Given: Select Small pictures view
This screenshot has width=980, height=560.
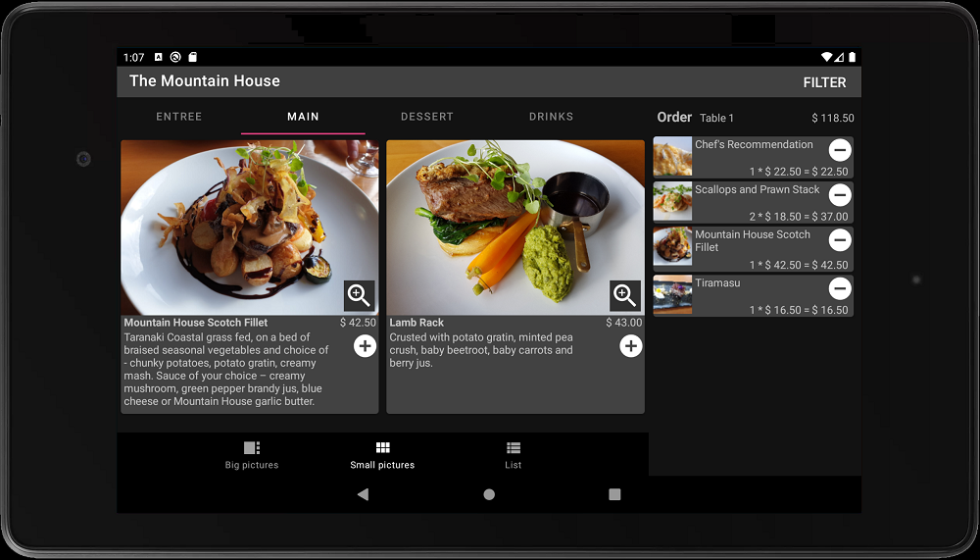Looking at the screenshot, I should click(x=382, y=455).
